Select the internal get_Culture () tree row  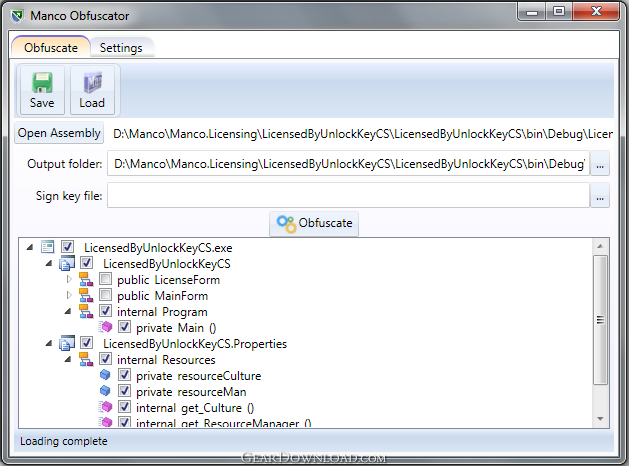(195, 408)
